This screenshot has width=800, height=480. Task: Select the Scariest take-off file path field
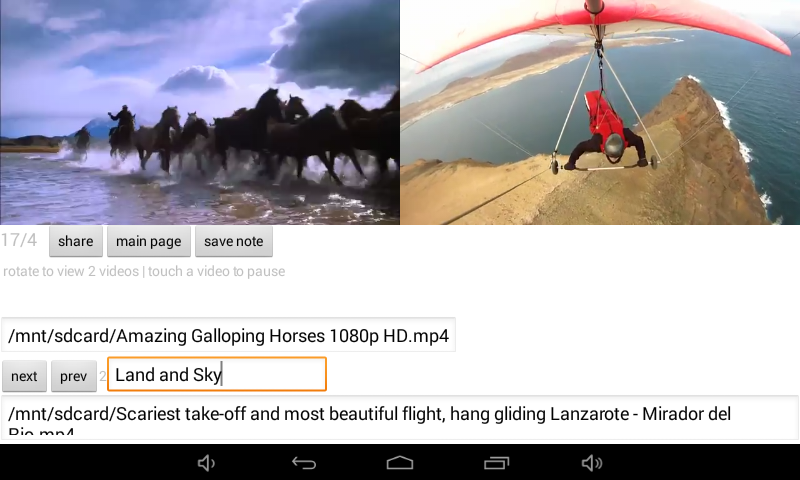[x=400, y=417]
